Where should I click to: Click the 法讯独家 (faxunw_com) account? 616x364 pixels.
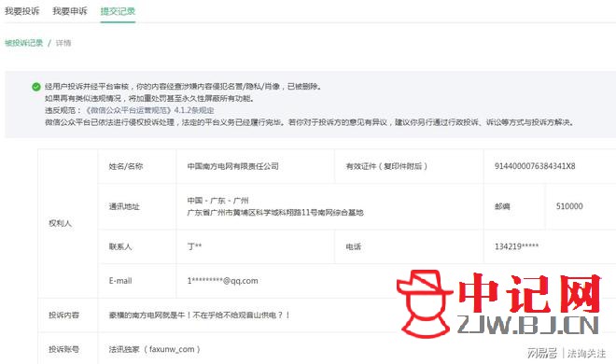coord(154,349)
